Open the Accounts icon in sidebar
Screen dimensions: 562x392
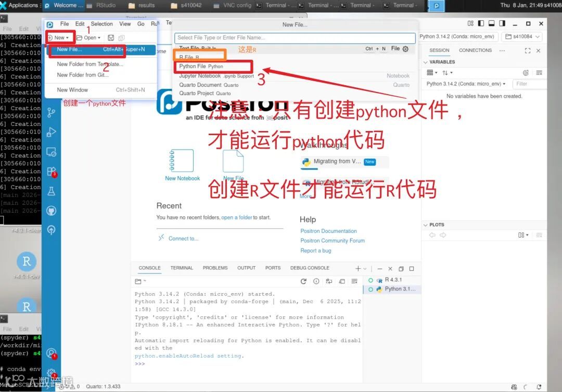coord(51,354)
